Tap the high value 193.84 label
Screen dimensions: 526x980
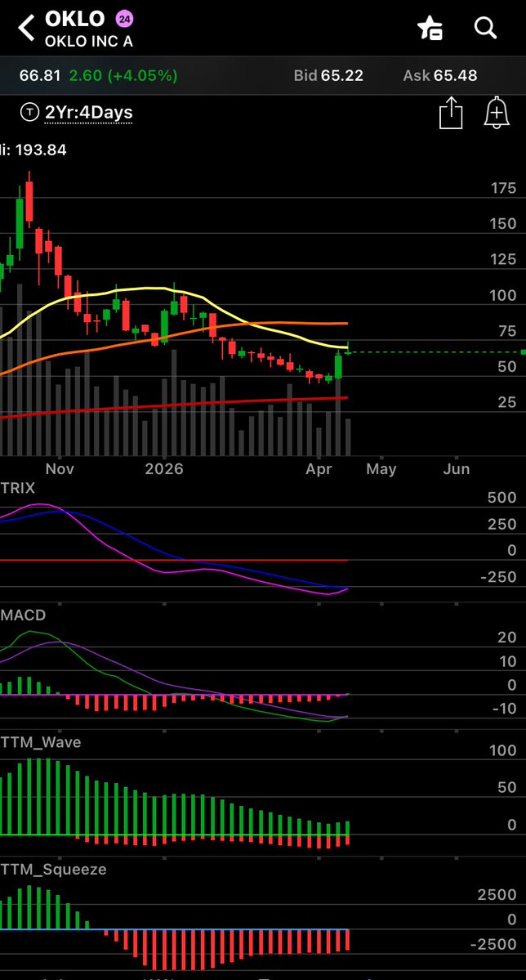click(x=41, y=150)
